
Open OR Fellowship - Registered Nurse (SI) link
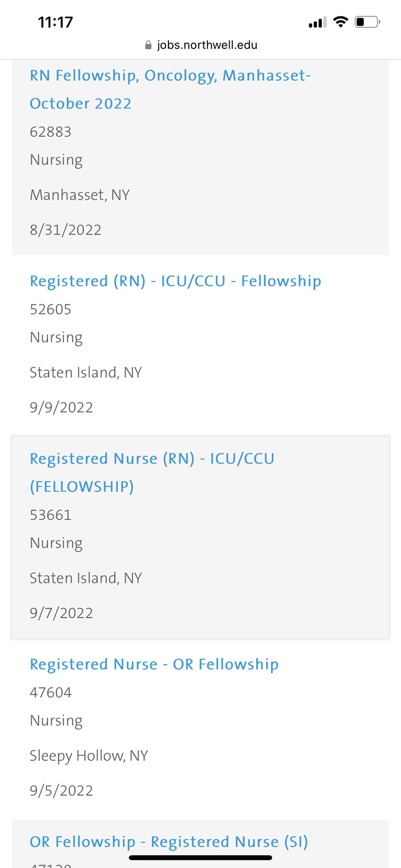(x=169, y=842)
